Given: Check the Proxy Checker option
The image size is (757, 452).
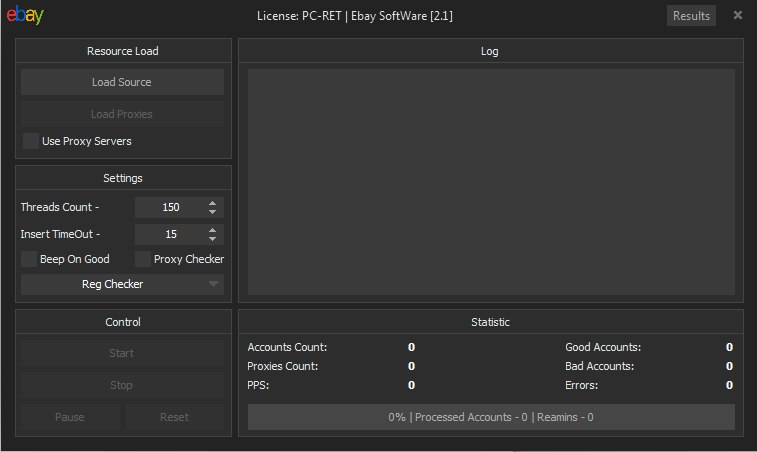Looking at the screenshot, I should pos(143,259).
